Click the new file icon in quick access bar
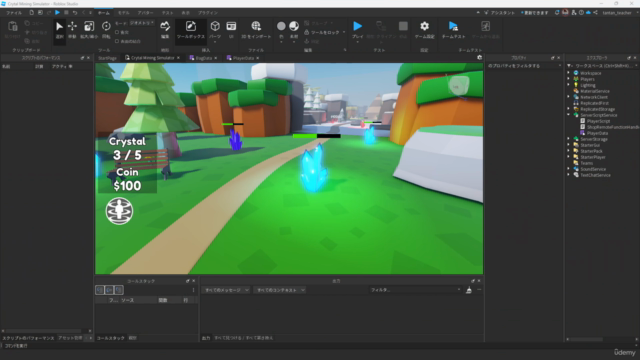This screenshot has height=360, width=640. click(31, 13)
